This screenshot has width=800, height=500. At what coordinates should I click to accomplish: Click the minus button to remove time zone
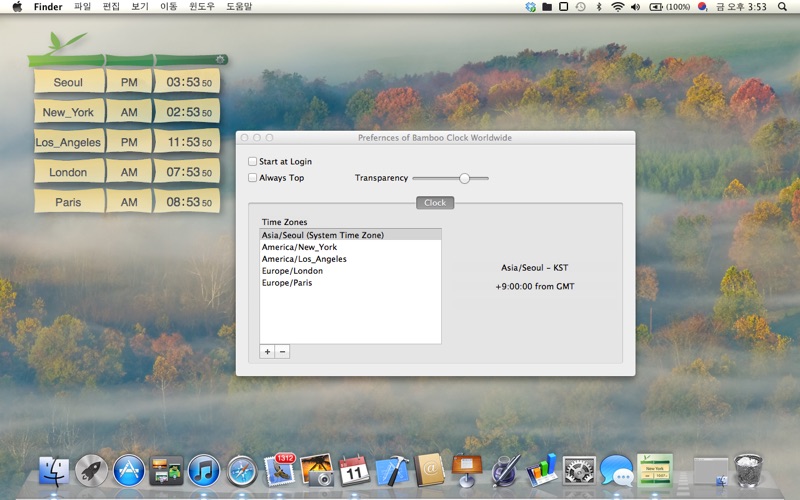[x=282, y=352]
